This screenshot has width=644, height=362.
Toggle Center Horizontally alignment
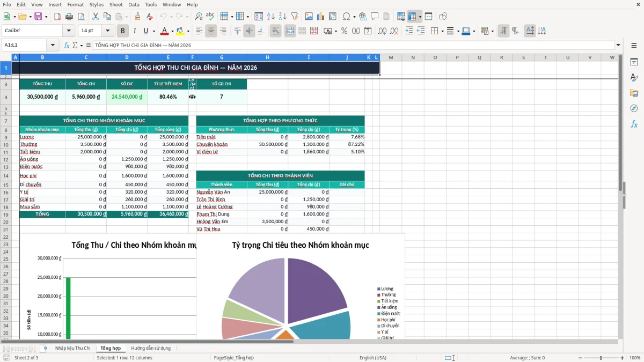pyautogui.click(x=211, y=31)
